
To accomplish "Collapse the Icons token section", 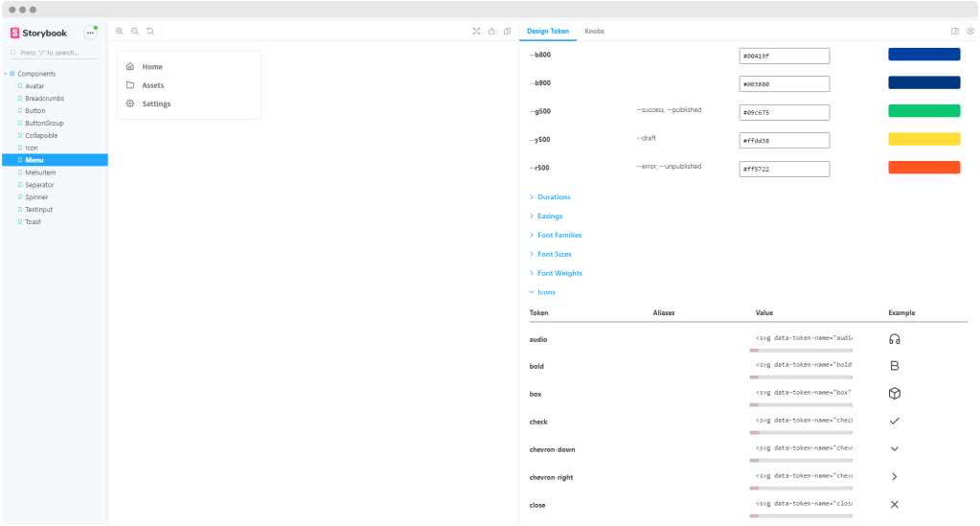I will [545, 292].
